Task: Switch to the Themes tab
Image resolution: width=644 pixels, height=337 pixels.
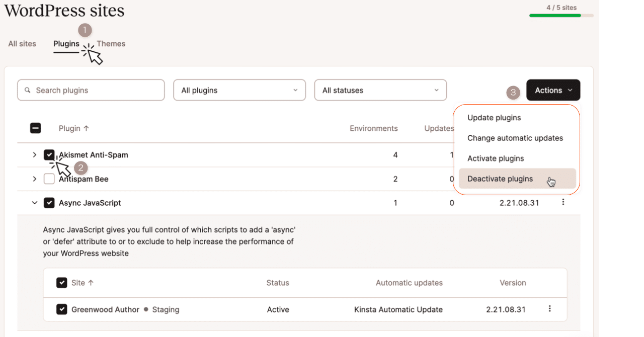Action: 111,43
